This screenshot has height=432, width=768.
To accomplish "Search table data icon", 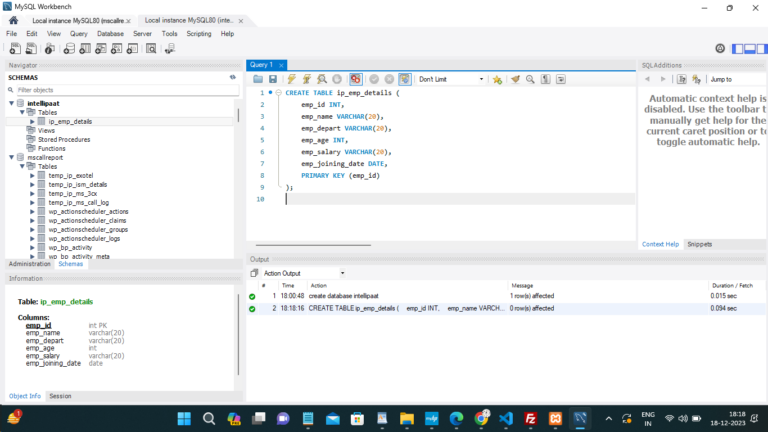I will coord(151,48).
